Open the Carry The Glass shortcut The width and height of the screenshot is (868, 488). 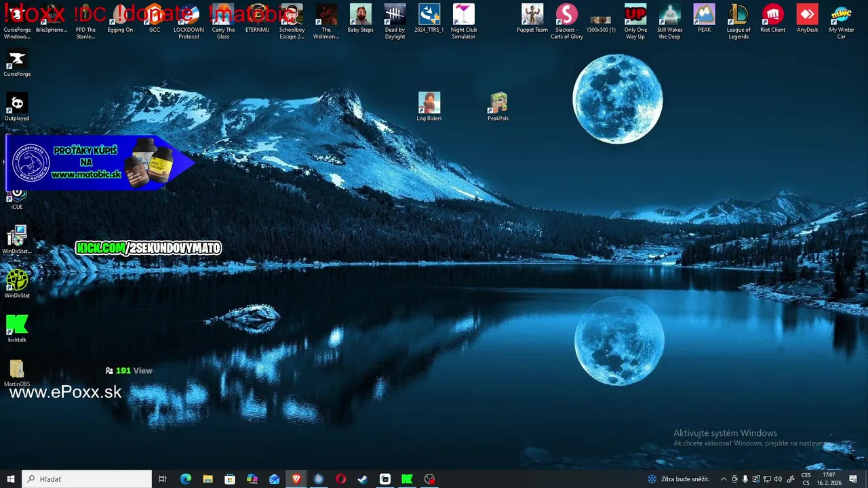(223, 22)
